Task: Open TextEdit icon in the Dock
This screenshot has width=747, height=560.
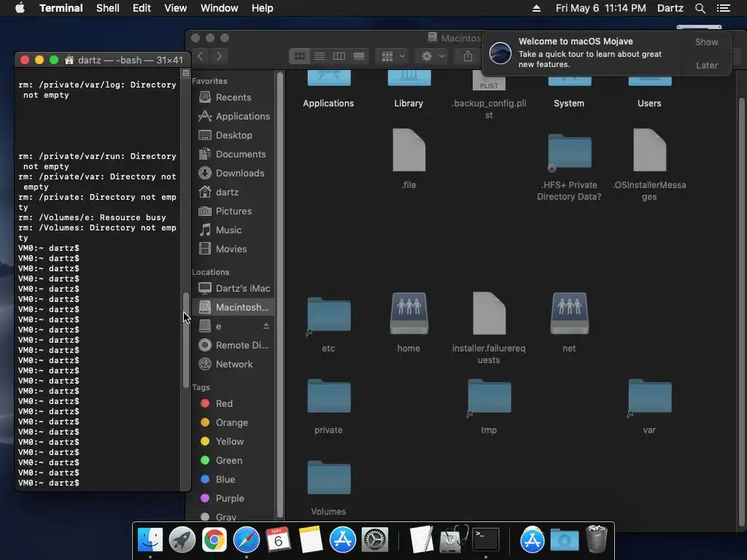Action: point(422,540)
